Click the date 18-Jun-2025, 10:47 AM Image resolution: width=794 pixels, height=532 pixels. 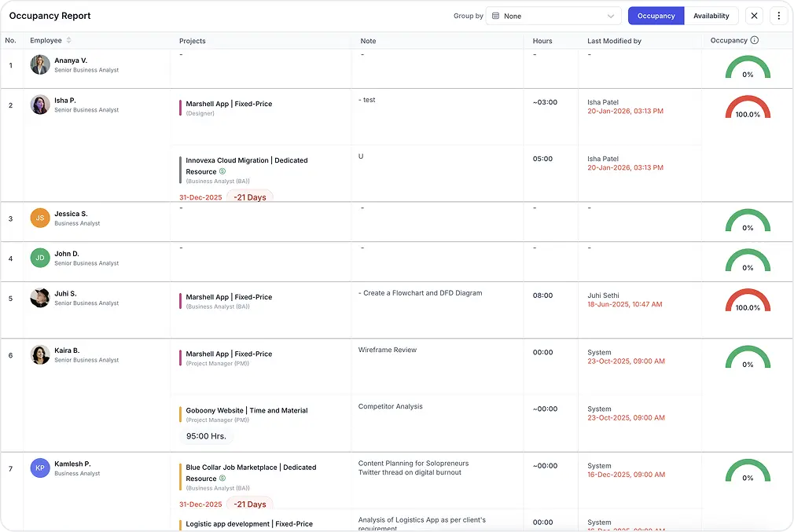pos(625,304)
